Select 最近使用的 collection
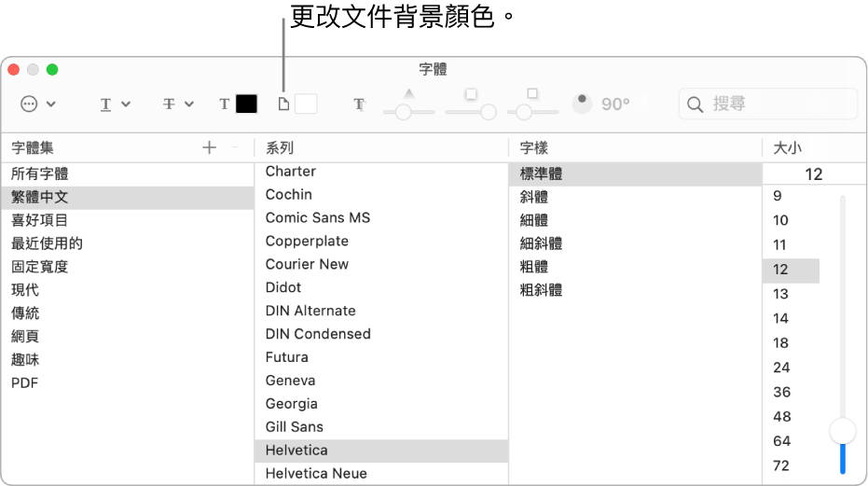This screenshot has width=868, height=486. (128, 243)
